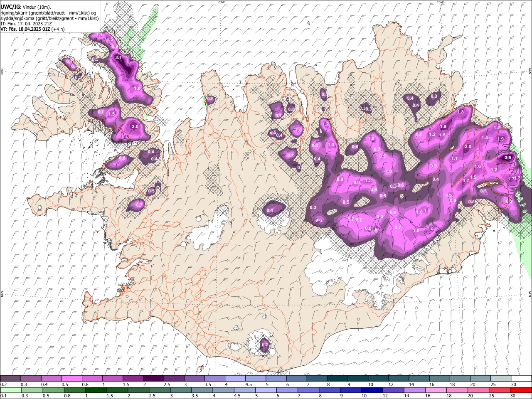The height and width of the screenshot is (399, 532).
Task: Select the '0.4' label on the central glacier
Action: click(270, 210)
